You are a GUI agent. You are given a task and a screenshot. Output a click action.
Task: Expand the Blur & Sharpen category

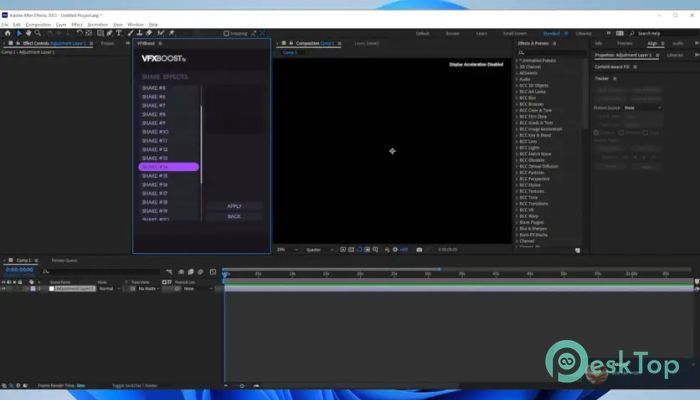pyautogui.click(x=517, y=228)
